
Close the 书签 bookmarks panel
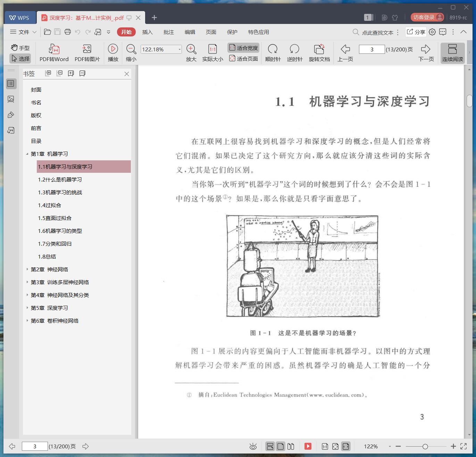(127, 74)
